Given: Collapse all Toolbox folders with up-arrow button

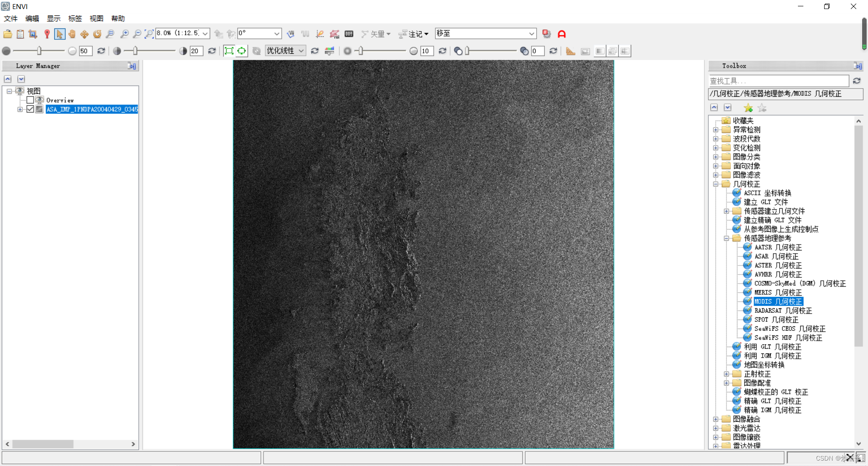Looking at the screenshot, I should tap(714, 108).
